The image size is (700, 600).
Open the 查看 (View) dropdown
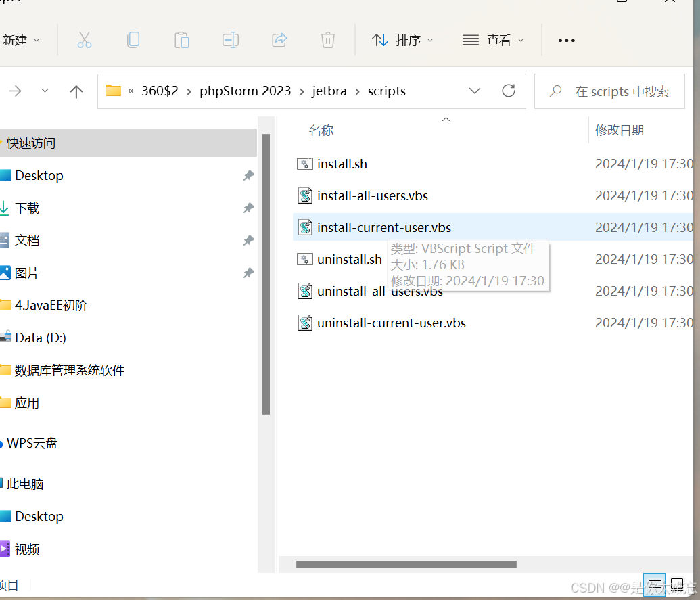coord(493,40)
